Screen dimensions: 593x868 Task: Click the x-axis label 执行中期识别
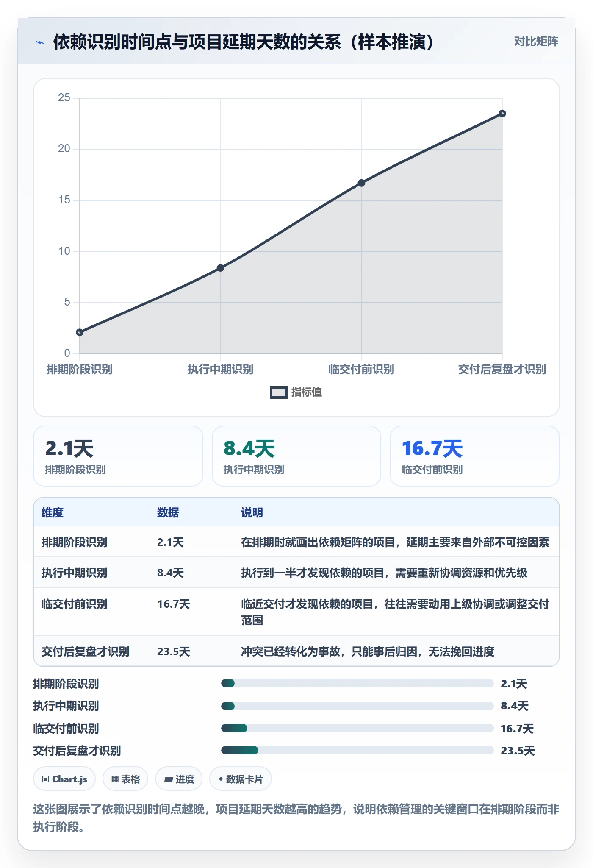(221, 369)
